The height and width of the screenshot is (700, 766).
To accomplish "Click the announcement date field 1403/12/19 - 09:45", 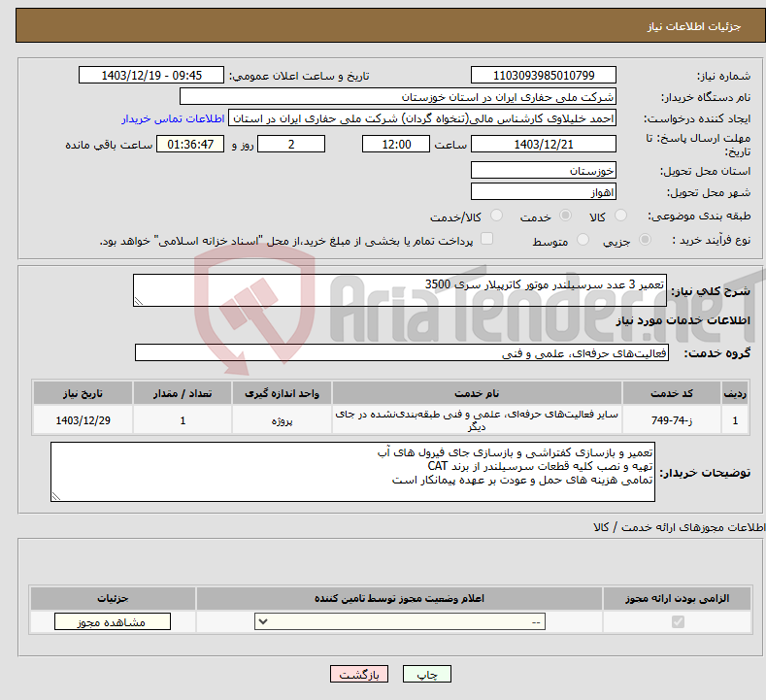I will 150,75.
